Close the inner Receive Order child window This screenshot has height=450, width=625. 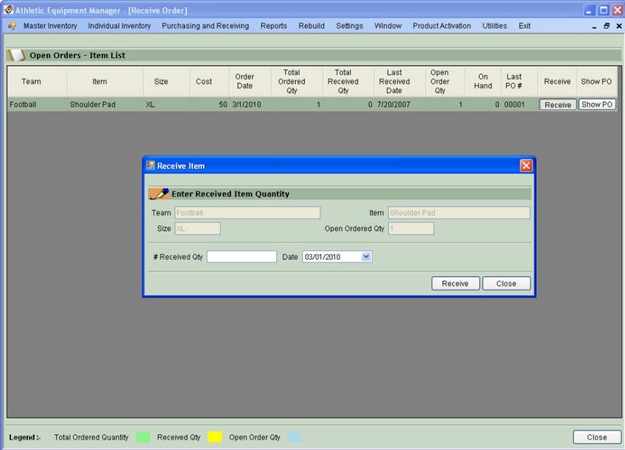coord(619,26)
